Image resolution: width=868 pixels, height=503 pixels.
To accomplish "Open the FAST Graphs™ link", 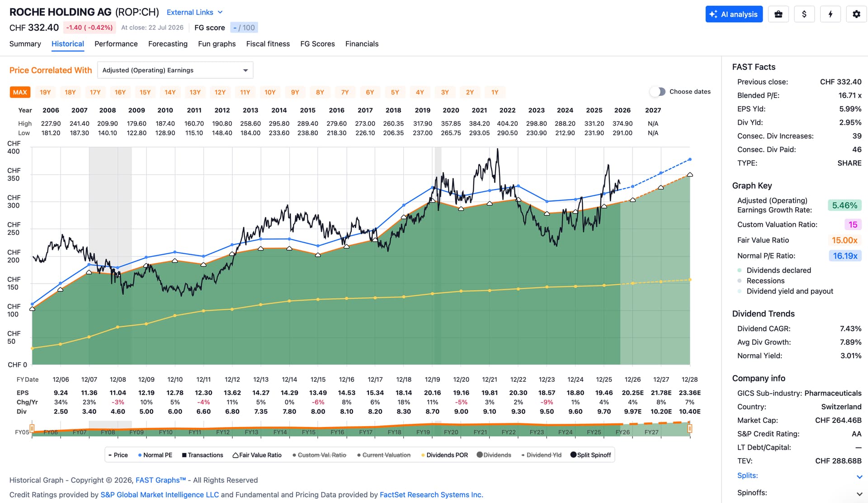I will pos(161,480).
